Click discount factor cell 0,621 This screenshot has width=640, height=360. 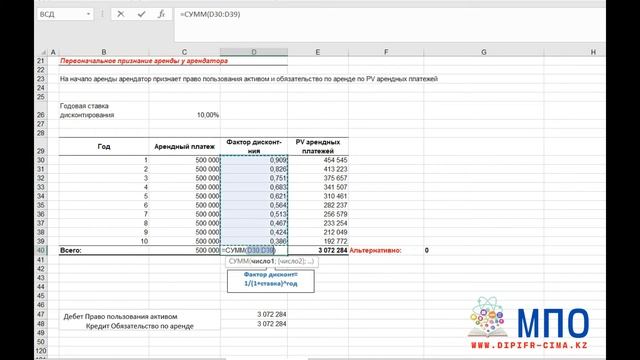(254, 196)
